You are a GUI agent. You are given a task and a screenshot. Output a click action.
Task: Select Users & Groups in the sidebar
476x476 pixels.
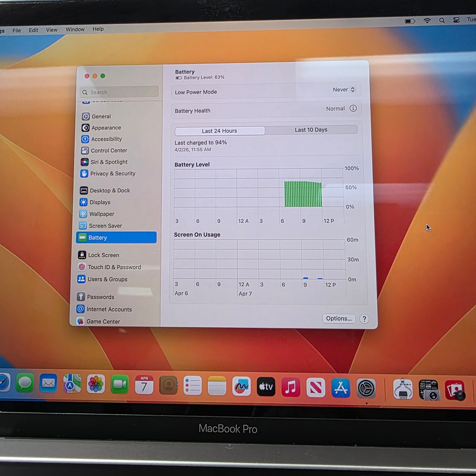click(107, 279)
